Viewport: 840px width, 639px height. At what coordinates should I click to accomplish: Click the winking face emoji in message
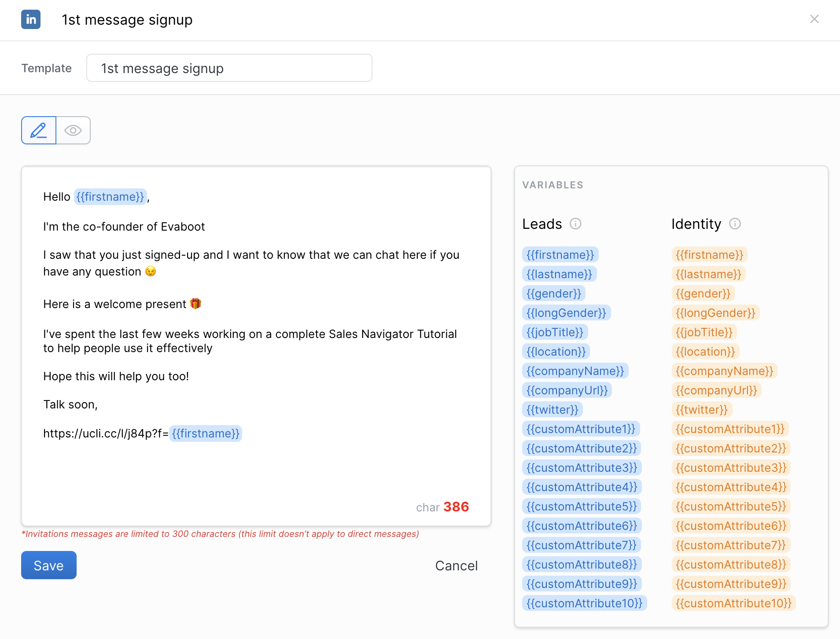pos(151,271)
